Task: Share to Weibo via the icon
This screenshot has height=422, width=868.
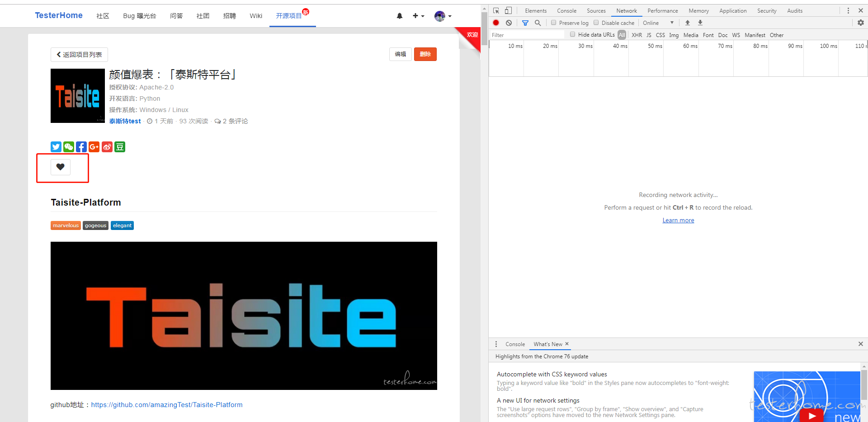Action: coord(107,147)
